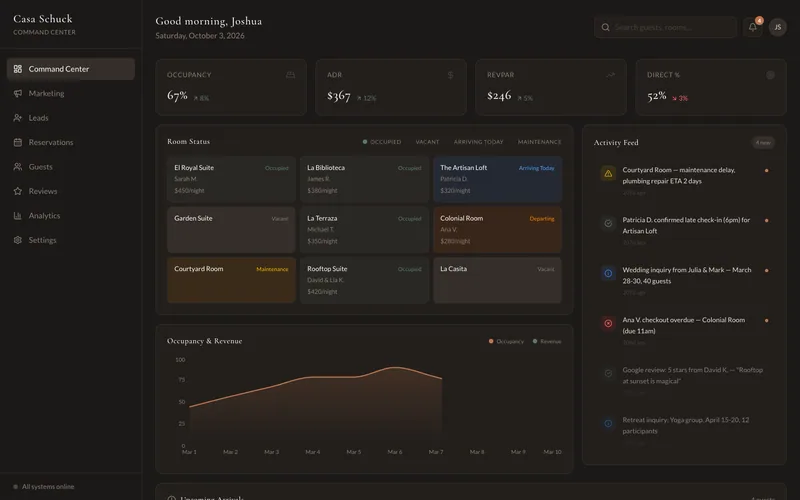Open El Royal Suite room card
Image resolution: width=800 pixels, height=500 pixels.
[231, 179]
